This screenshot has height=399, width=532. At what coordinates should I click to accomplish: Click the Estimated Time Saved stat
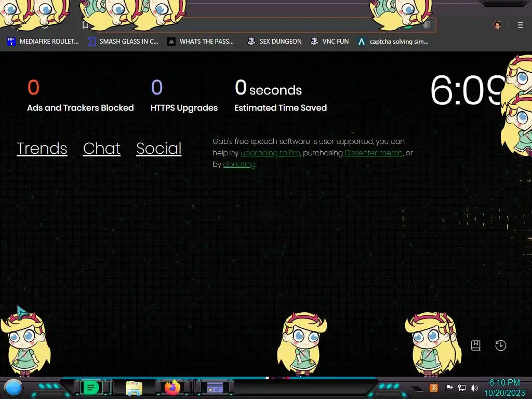(280, 96)
